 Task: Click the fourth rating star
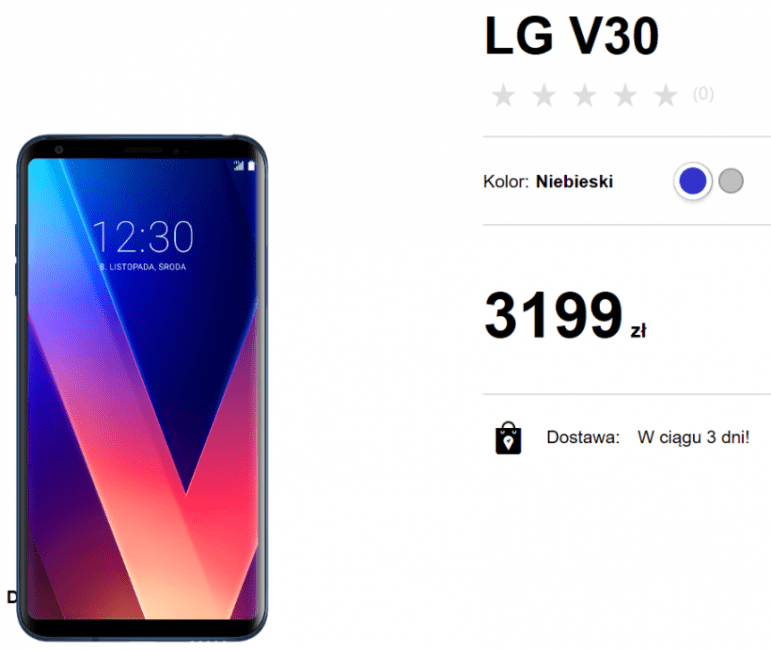tap(625, 95)
